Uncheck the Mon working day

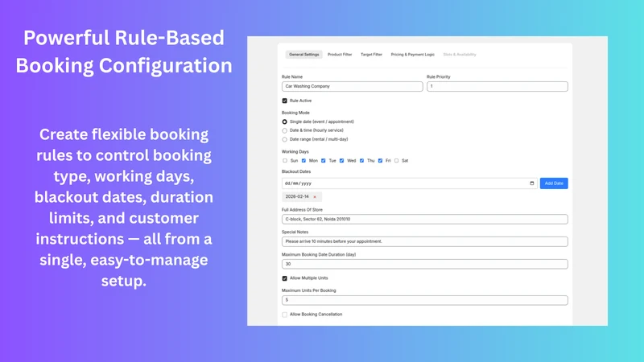click(x=303, y=161)
